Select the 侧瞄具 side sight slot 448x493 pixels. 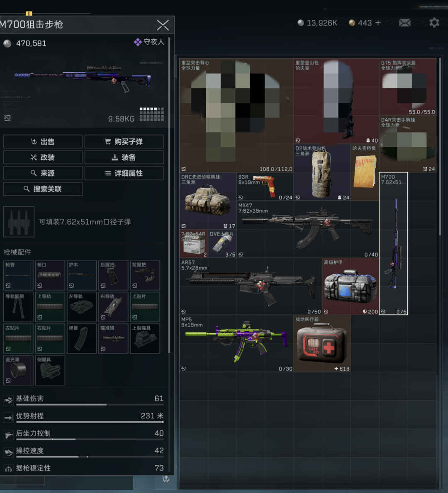[50, 370]
